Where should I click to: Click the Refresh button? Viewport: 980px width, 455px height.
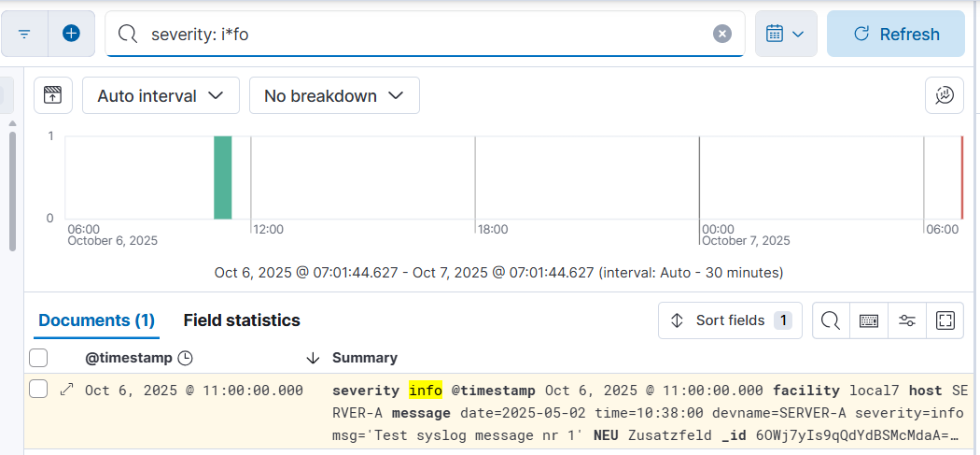[x=896, y=34]
